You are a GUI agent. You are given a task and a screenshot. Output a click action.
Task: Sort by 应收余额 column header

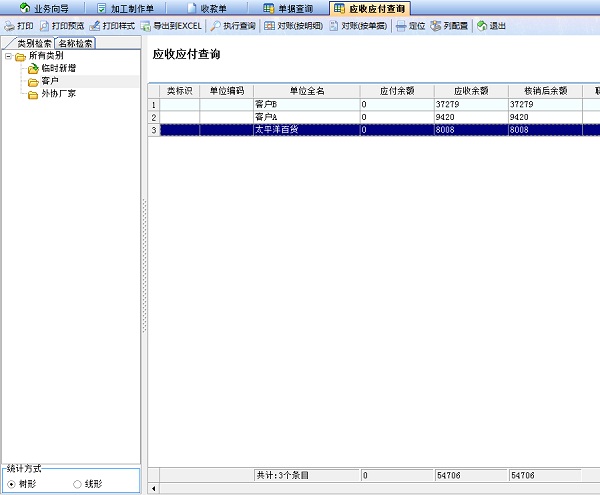click(471, 91)
